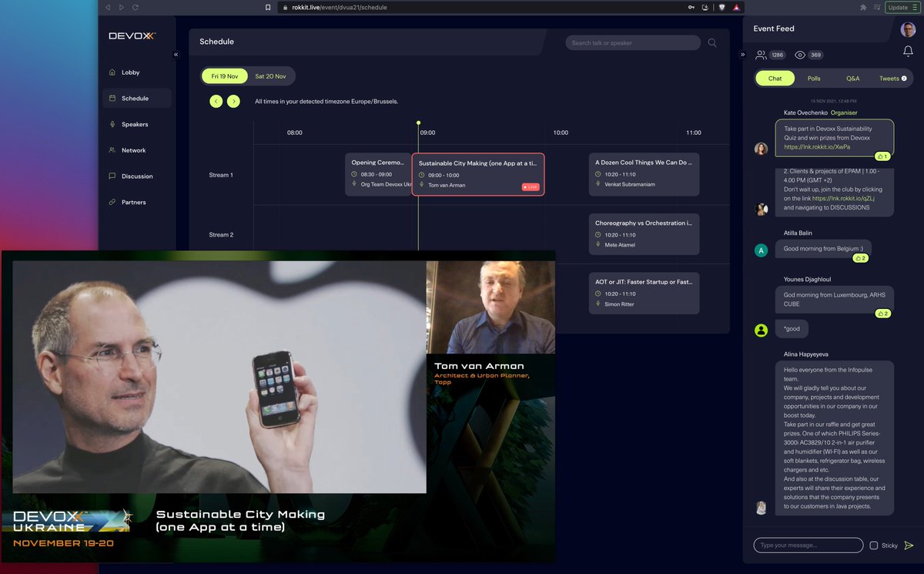Image resolution: width=924 pixels, height=574 pixels.
Task: Click the browser back arrow
Action: coord(107,7)
